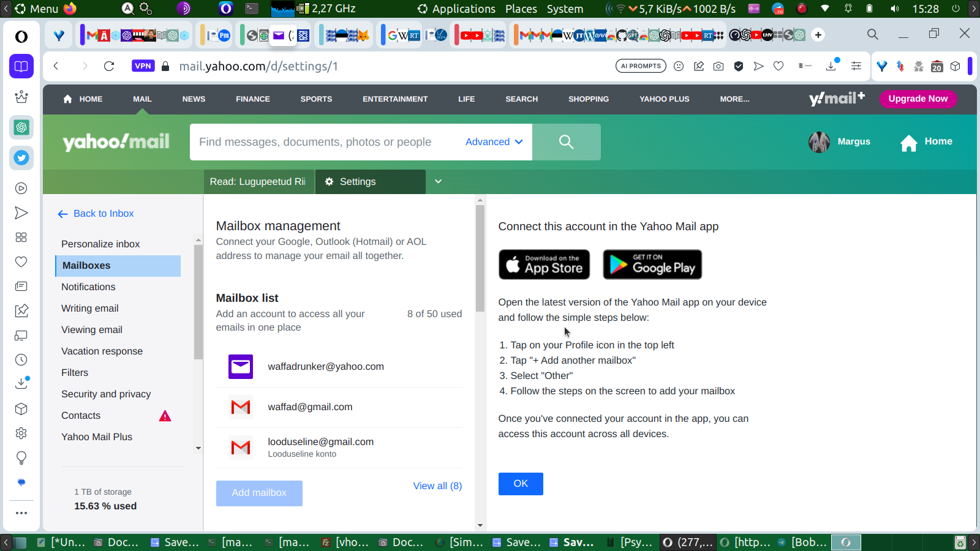Open Writing email settings
The image size is (980, 551).
90,309
